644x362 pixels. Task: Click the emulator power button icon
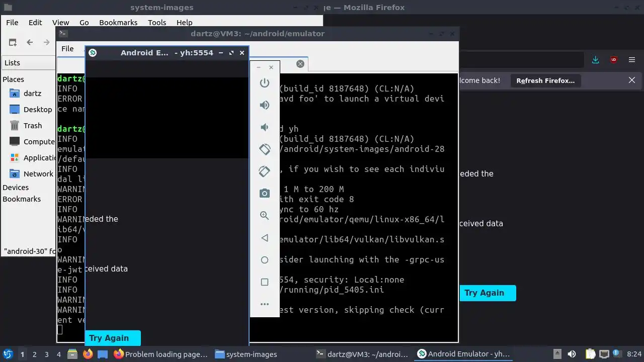point(265,83)
